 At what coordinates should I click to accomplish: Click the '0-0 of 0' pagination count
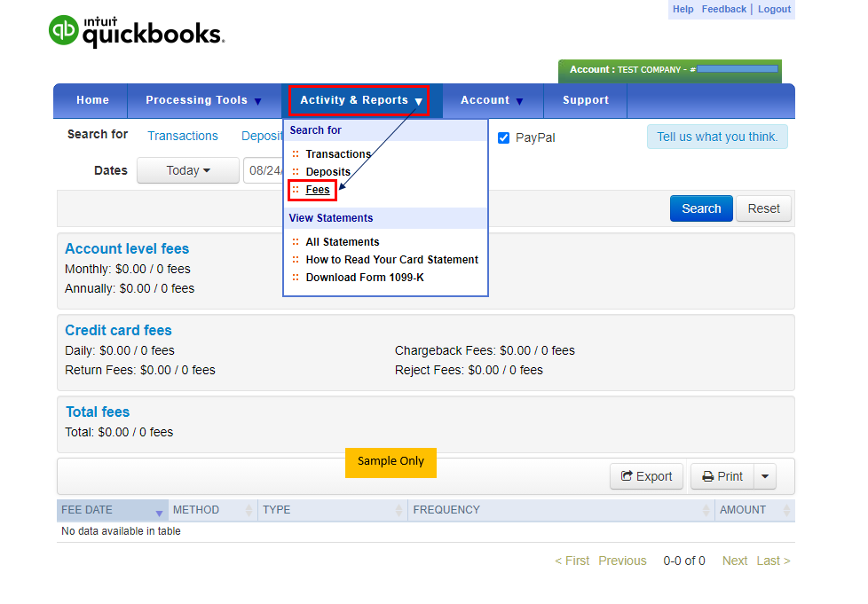pos(684,561)
